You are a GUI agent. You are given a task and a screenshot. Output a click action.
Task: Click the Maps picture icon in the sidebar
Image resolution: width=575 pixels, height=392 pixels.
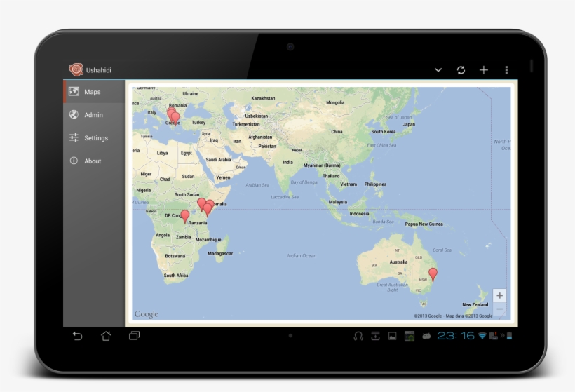74,91
